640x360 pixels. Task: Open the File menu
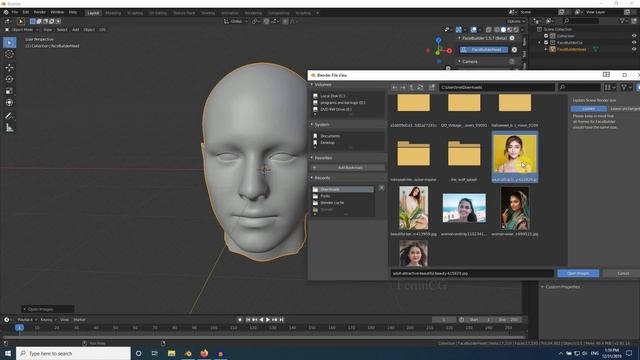[x=15, y=12]
